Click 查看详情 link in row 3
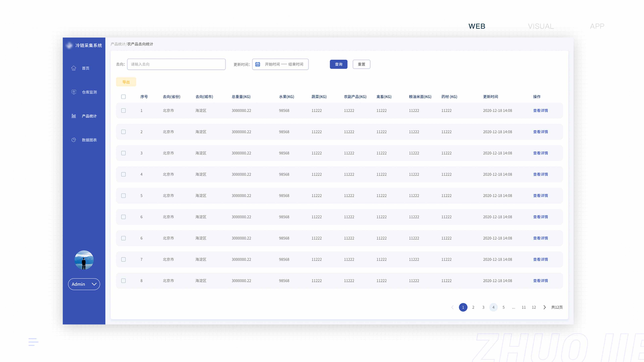Image resolution: width=644 pixels, height=362 pixels. click(540, 153)
